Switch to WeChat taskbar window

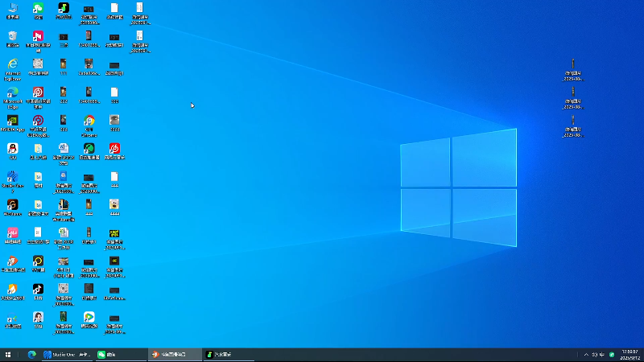click(121, 355)
